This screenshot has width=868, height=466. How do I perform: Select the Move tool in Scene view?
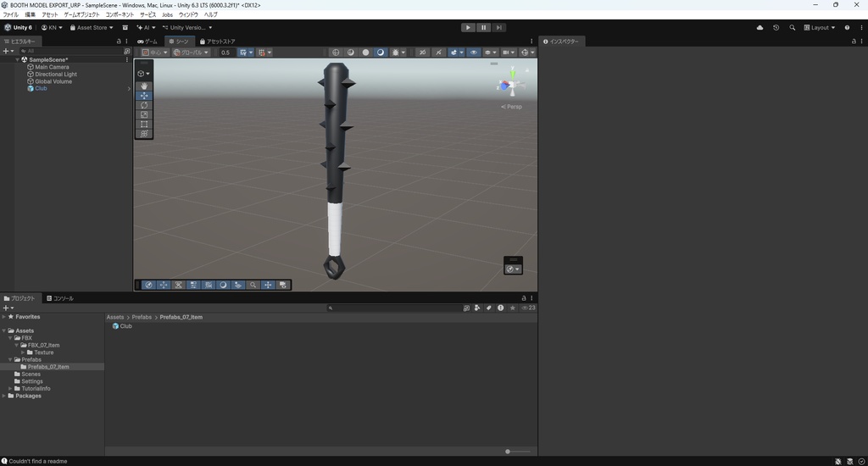(x=144, y=96)
